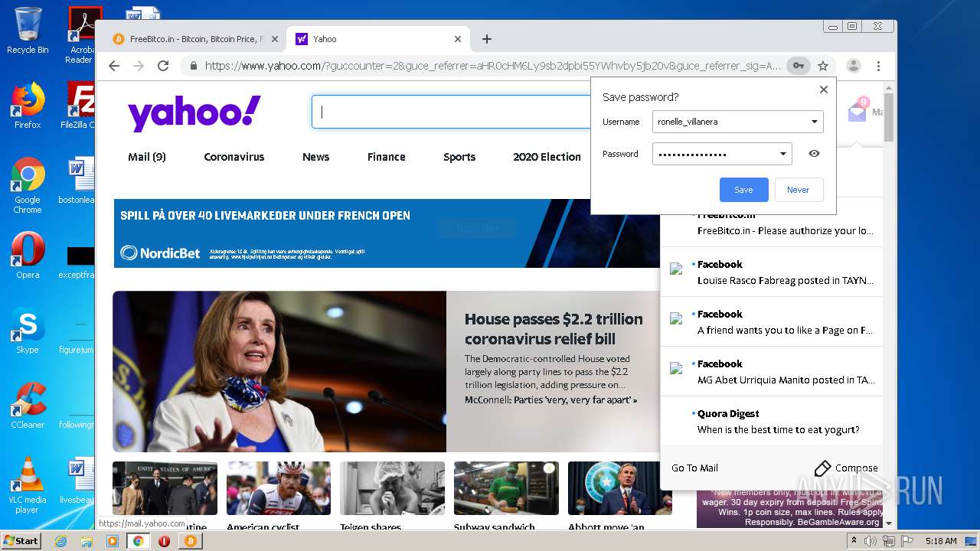Open Facebook email about liking a Page
980x551 pixels.
tap(772, 322)
